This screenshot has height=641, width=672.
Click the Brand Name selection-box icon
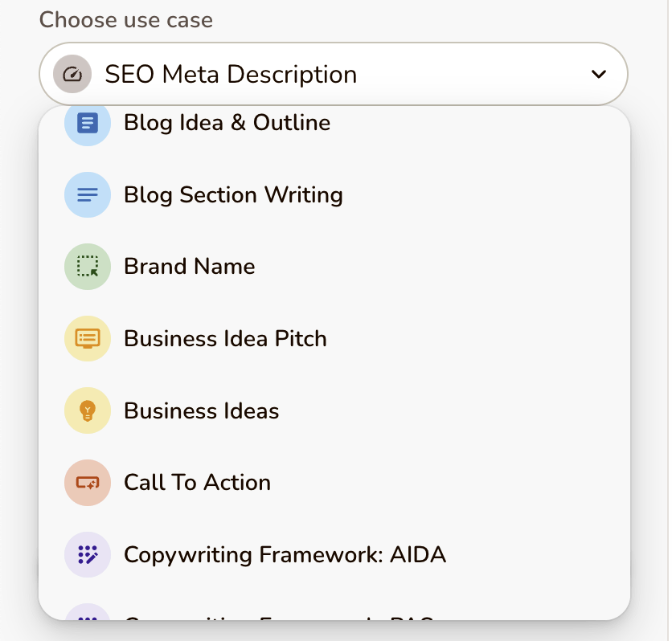pyautogui.click(x=87, y=267)
